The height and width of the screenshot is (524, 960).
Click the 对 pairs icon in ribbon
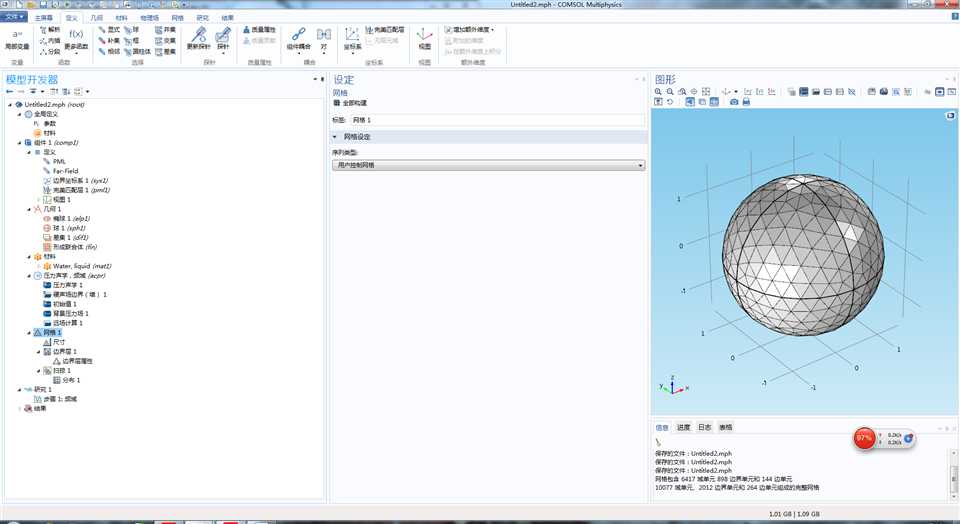pyautogui.click(x=324, y=38)
